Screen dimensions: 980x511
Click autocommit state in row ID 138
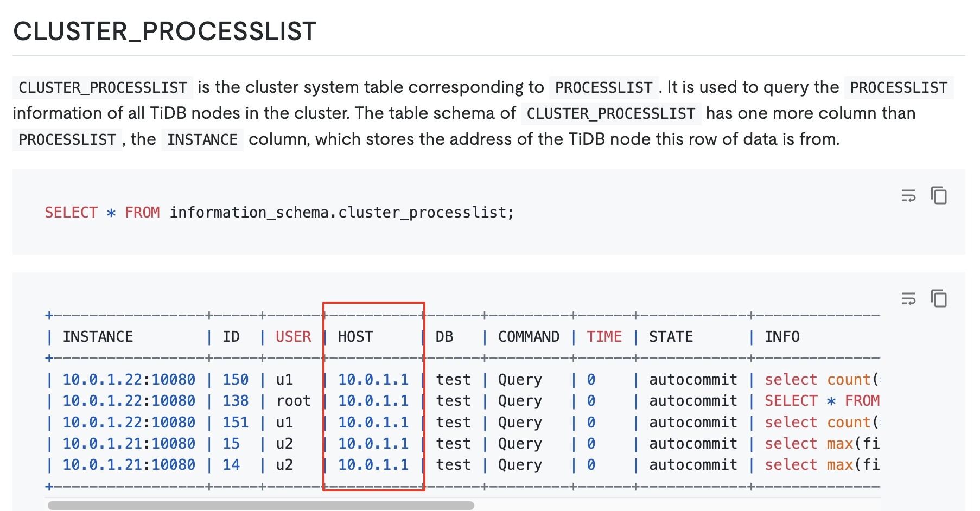(693, 401)
